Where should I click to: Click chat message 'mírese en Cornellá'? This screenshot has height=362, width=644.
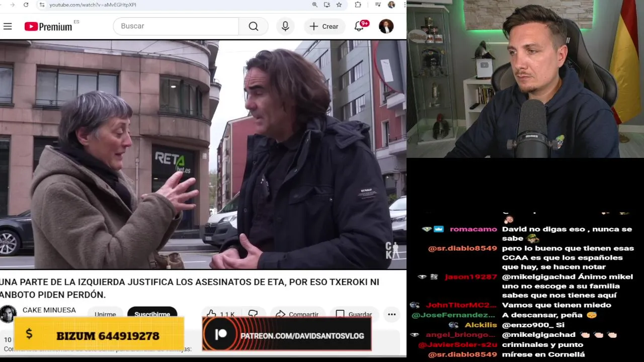543,354
